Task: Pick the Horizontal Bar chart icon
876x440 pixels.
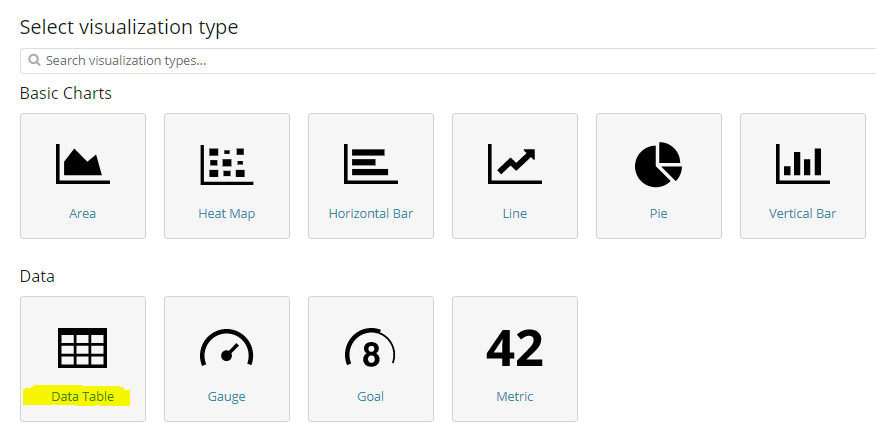Action: pyautogui.click(x=371, y=164)
